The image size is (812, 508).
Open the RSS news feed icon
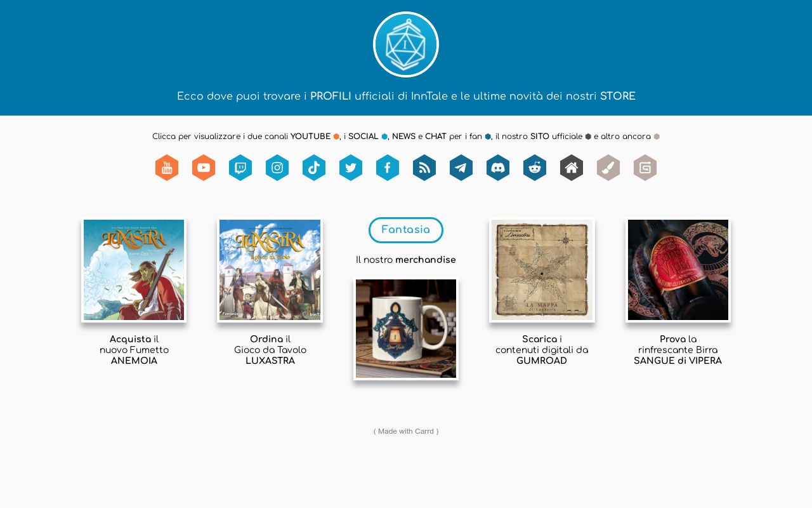[424, 168]
